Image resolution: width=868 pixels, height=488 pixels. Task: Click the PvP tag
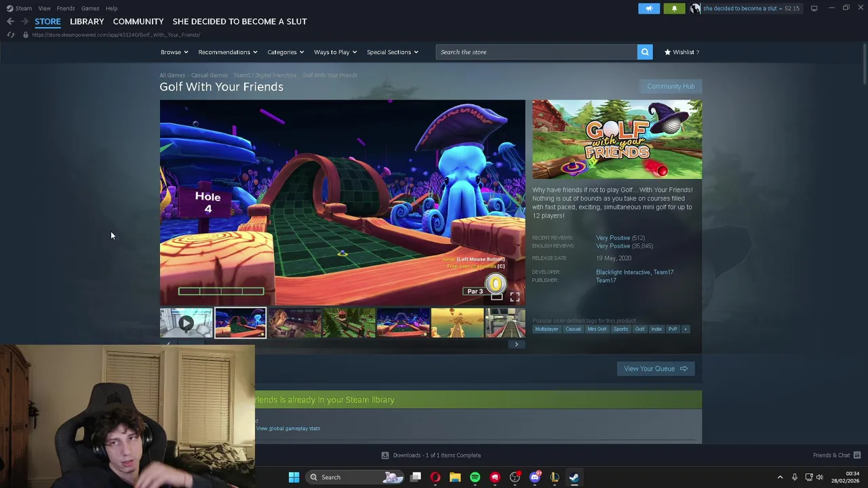coord(673,329)
